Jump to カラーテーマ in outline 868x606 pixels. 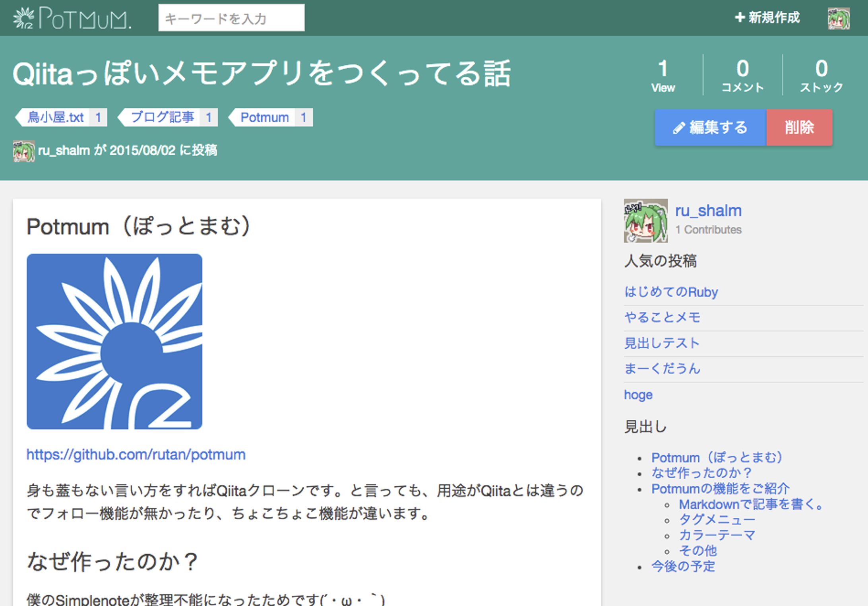click(717, 535)
